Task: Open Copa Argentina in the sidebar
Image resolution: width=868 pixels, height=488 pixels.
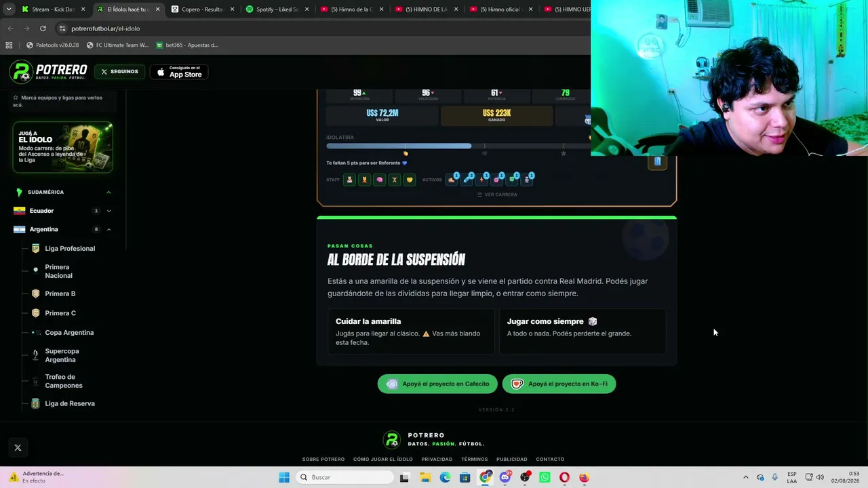Action: [69, 333]
